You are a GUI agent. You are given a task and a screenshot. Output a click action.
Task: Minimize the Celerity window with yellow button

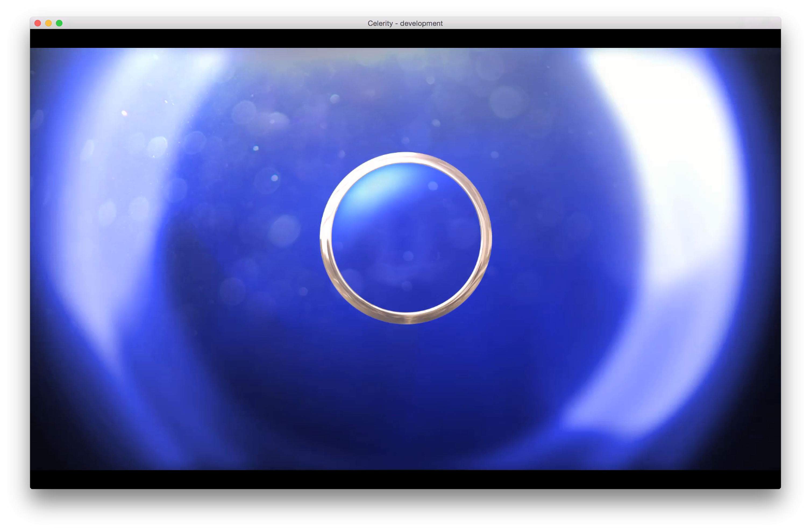point(48,23)
